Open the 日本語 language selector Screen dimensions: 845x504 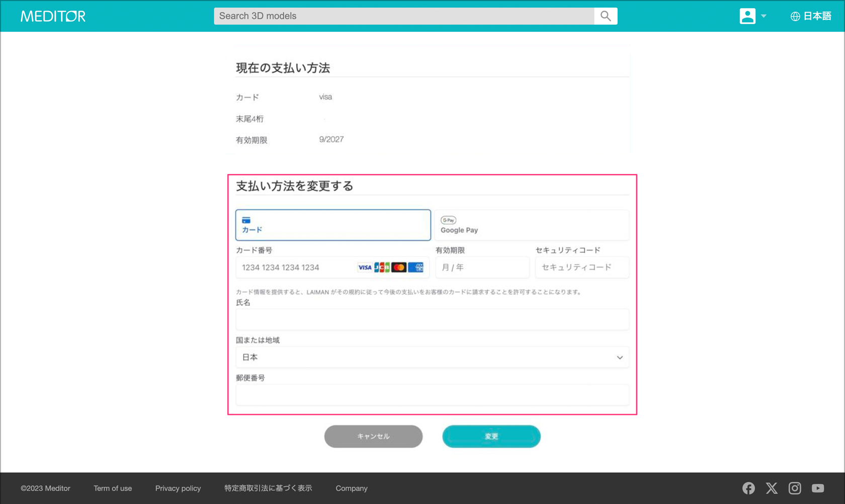tap(817, 16)
